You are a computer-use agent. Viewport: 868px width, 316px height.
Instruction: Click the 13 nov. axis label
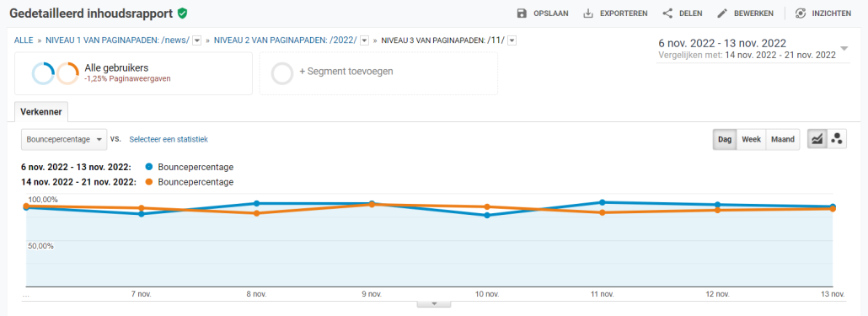pos(833,294)
